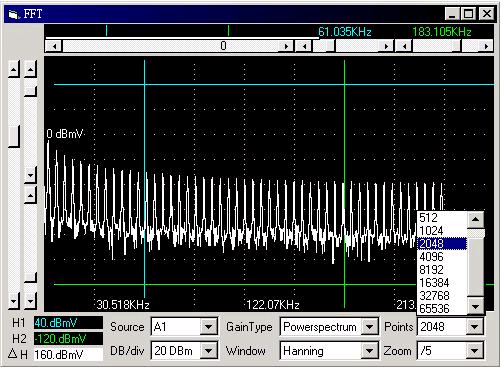Open the Points combo box arrow
This screenshot has width=501, height=367.
point(475,327)
